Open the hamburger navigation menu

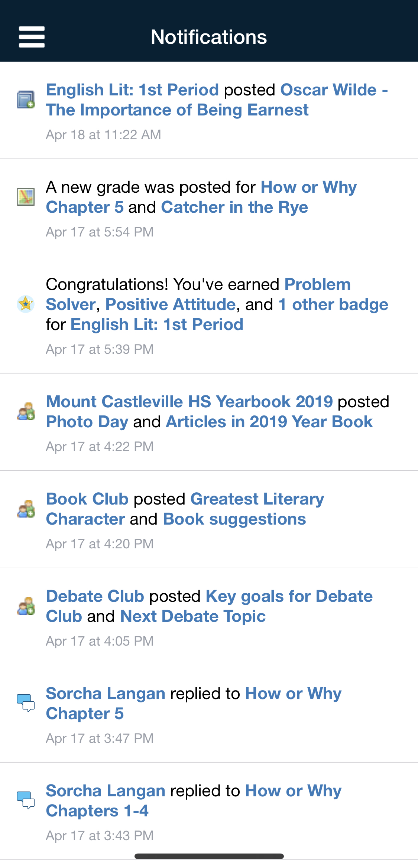(32, 37)
